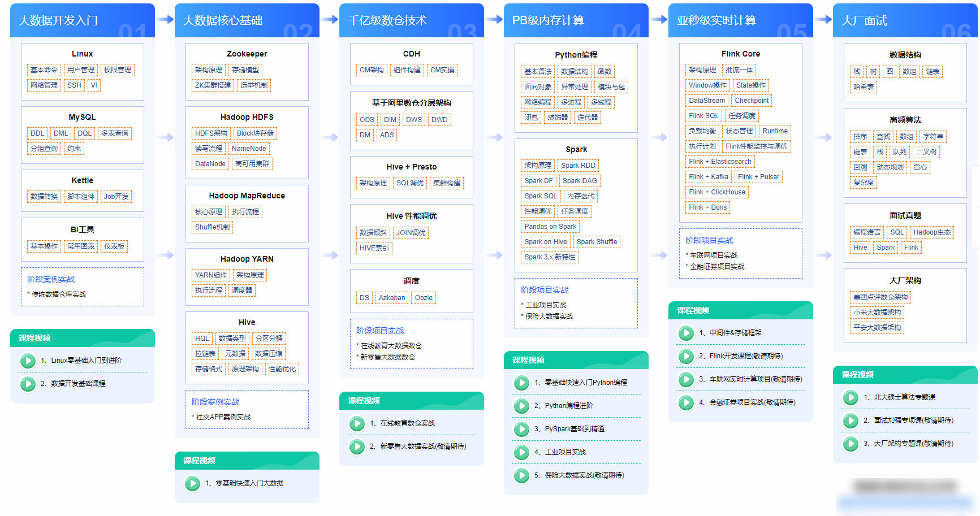Click the 哈希表 tag under 数据结构
Image resolution: width=980 pixels, height=516 pixels.
pyautogui.click(x=864, y=87)
